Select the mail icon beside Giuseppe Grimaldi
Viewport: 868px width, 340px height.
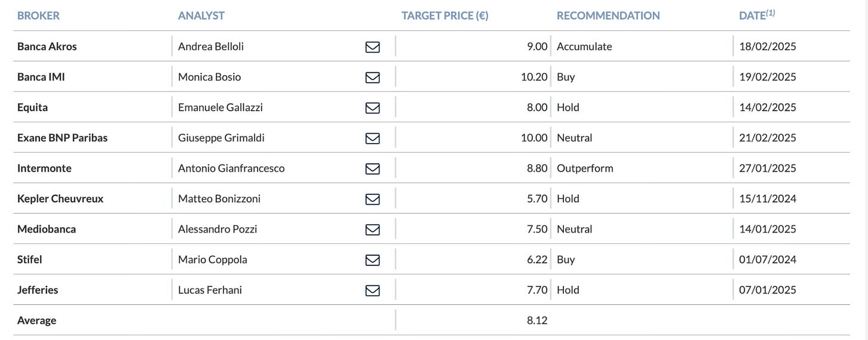(373, 138)
